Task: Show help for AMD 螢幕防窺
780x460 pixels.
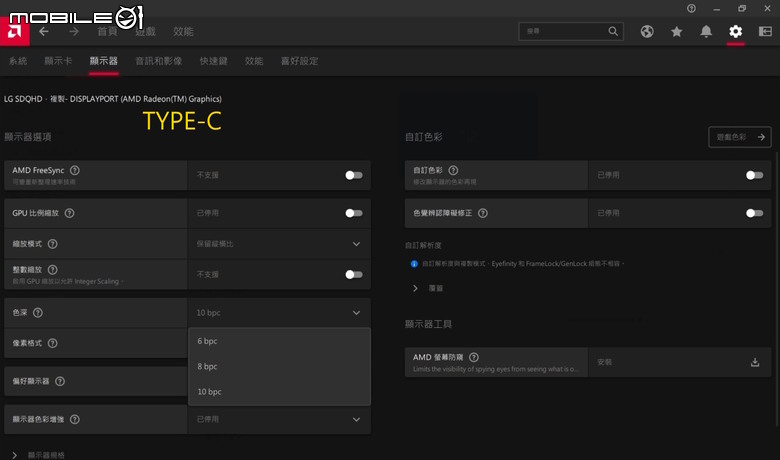Action: [x=474, y=357]
